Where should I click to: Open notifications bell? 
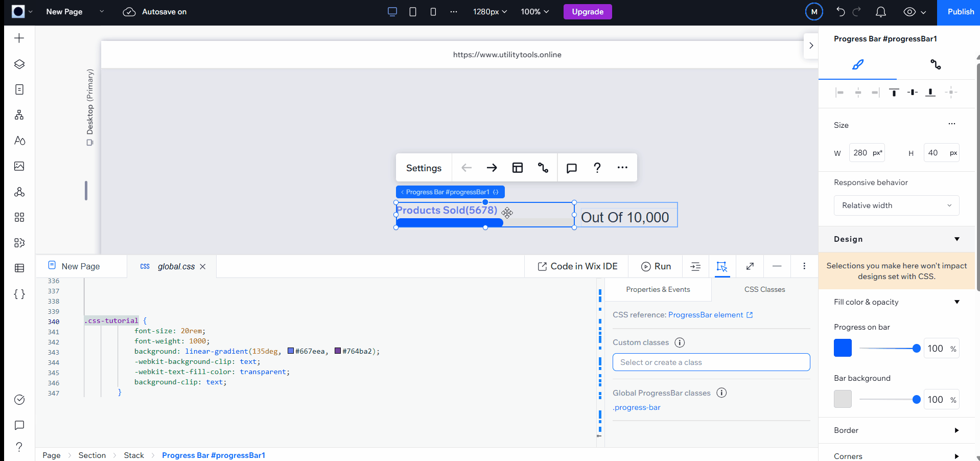click(x=881, y=12)
